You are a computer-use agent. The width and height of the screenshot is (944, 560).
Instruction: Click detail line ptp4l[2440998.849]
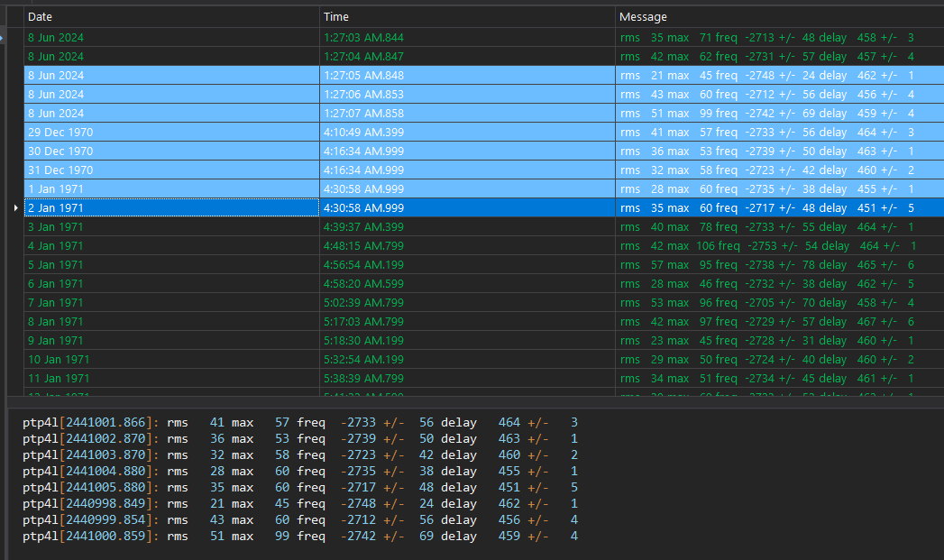300,504
